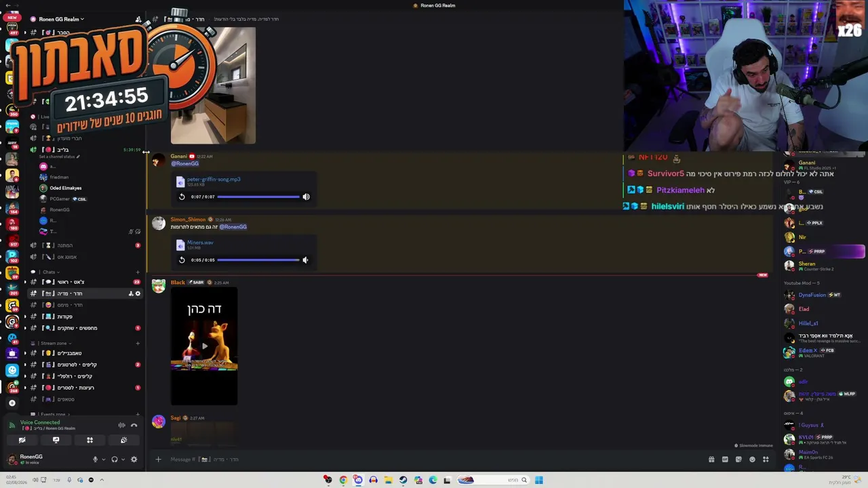Replay peter-griffin-song.mp3 audio
Viewport: 868px width, 488px height.
click(x=182, y=197)
